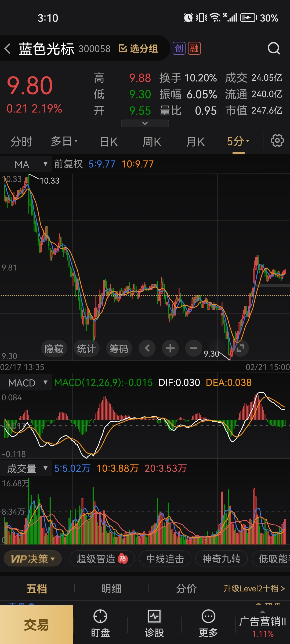
Task: Switch to 月K chart tab
Action: click(195, 141)
